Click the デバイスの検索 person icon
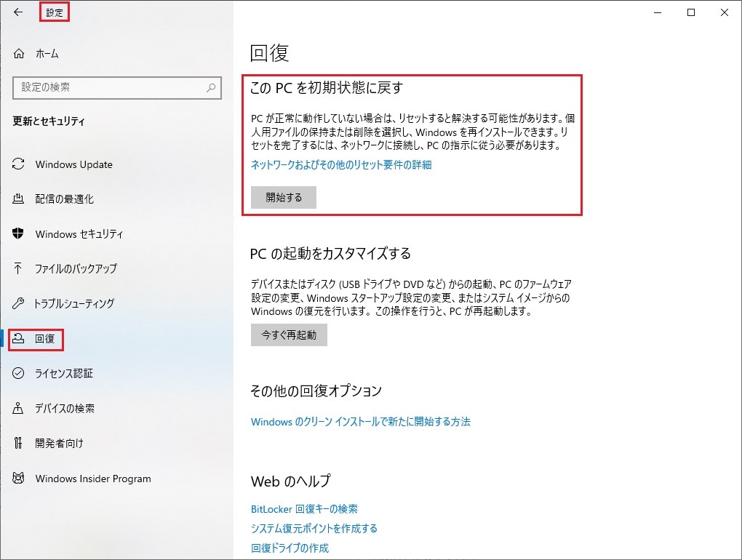The height and width of the screenshot is (560, 742). click(x=18, y=408)
